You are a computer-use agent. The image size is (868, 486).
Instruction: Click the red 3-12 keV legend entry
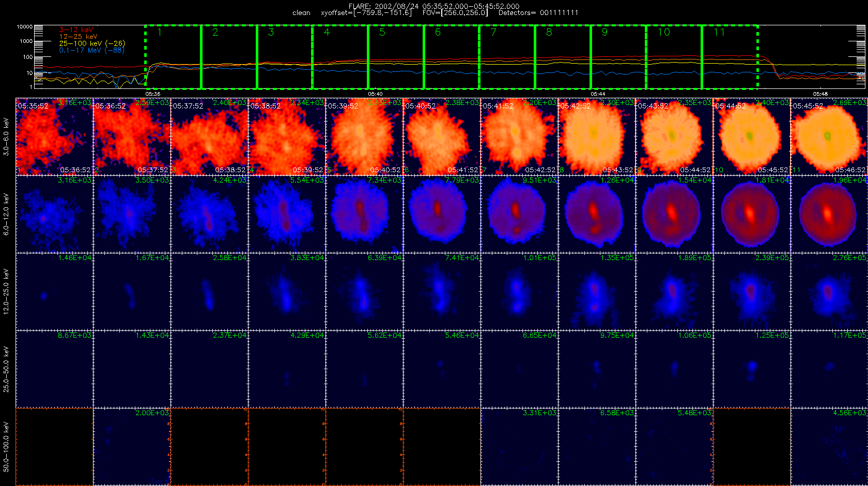point(76,30)
